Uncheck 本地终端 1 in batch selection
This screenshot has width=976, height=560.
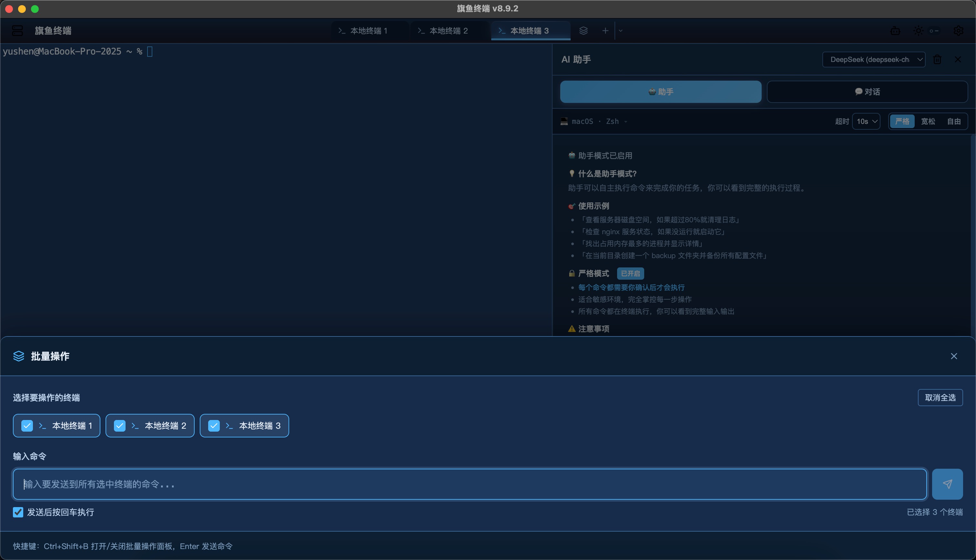pos(27,426)
